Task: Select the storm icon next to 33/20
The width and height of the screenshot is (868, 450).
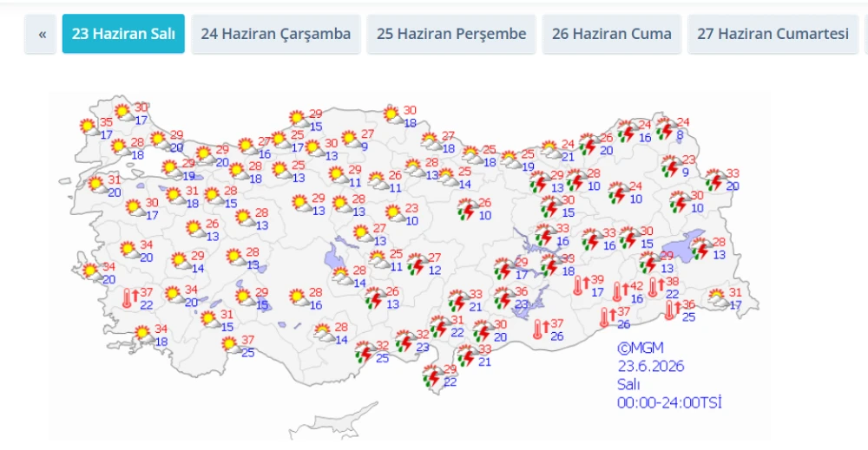Action: (x=716, y=179)
